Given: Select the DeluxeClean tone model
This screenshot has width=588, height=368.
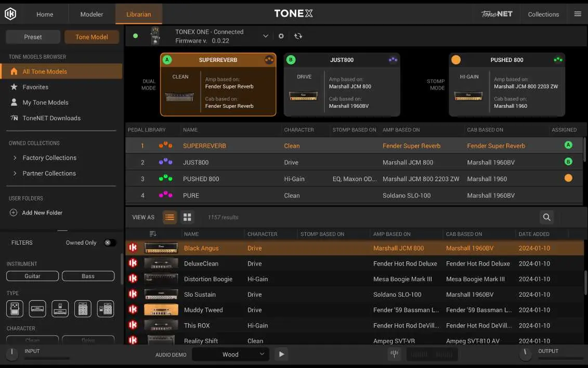Looking at the screenshot, I should click(355, 263).
